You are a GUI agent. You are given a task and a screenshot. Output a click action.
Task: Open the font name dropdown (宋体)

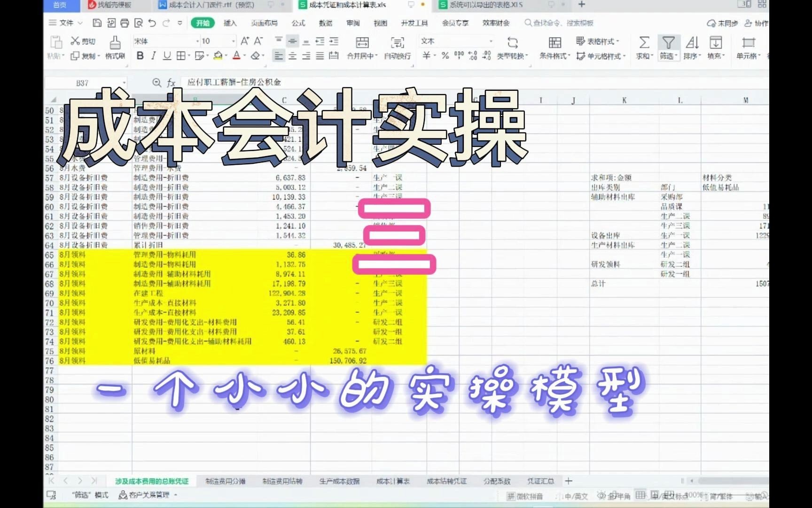[197, 41]
